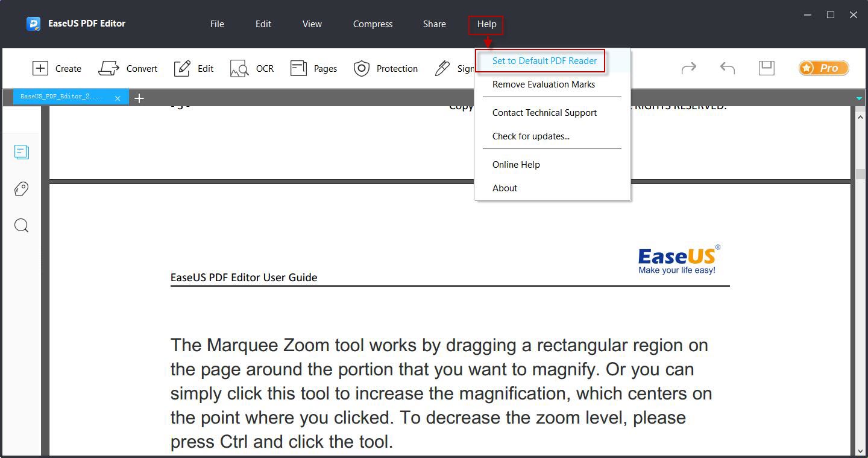Viewport: 868px width, 458px height.
Task: Close the EaseUS_PDF_Editor document tab
Action: click(118, 98)
